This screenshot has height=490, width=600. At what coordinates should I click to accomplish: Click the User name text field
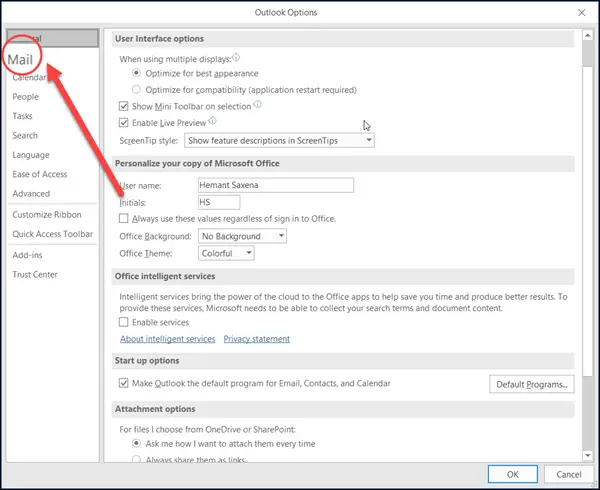[x=276, y=185]
